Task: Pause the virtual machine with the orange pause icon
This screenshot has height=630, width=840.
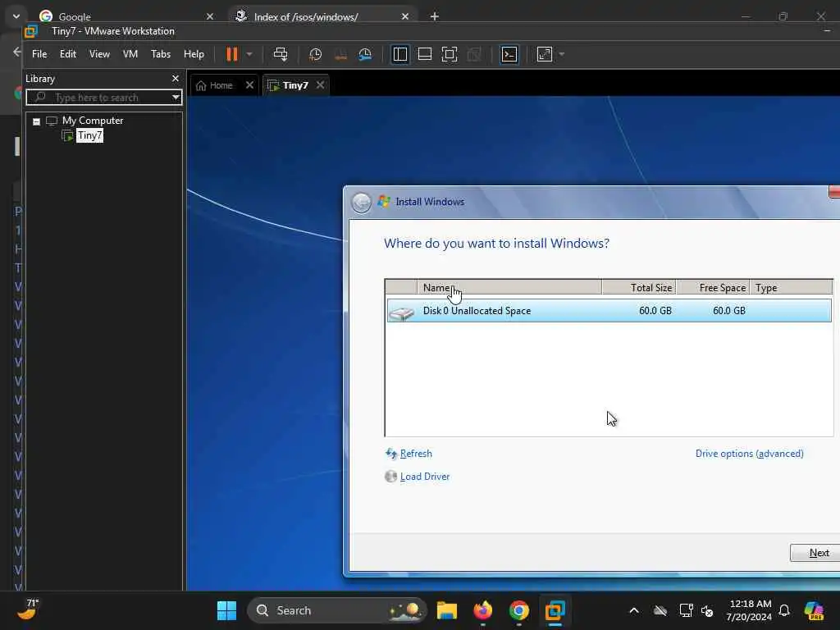Action: [x=231, y=54]
